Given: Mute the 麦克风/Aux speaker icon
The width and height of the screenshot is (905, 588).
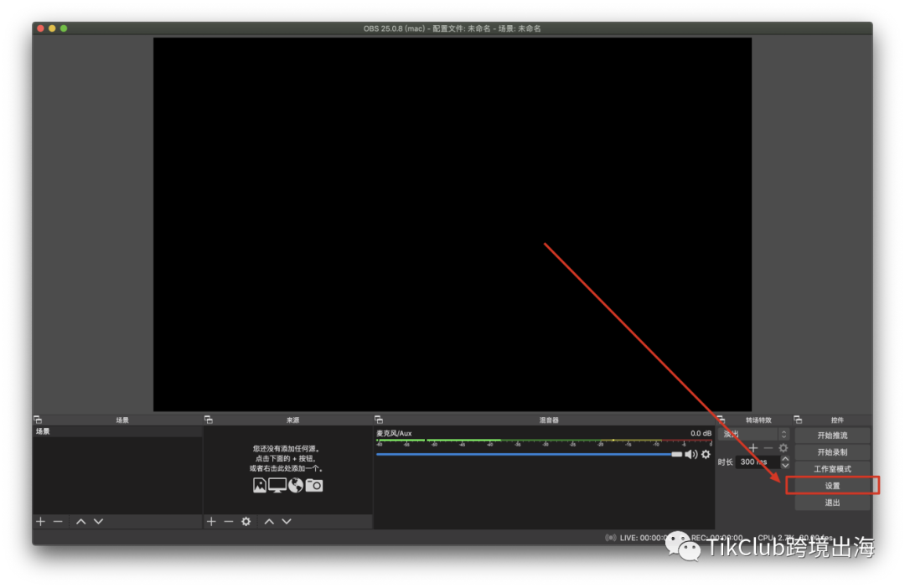Looking at the screenshot, I should [x=690, y=455].
